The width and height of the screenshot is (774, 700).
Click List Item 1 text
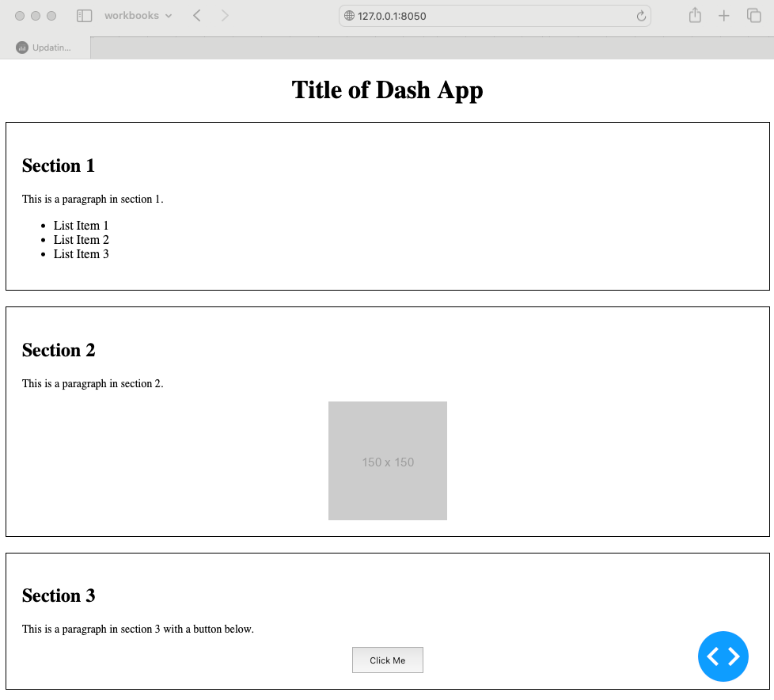coord(81,225)
